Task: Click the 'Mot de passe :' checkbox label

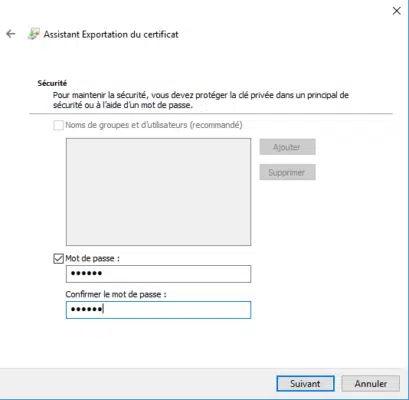Action: (92, 258)
